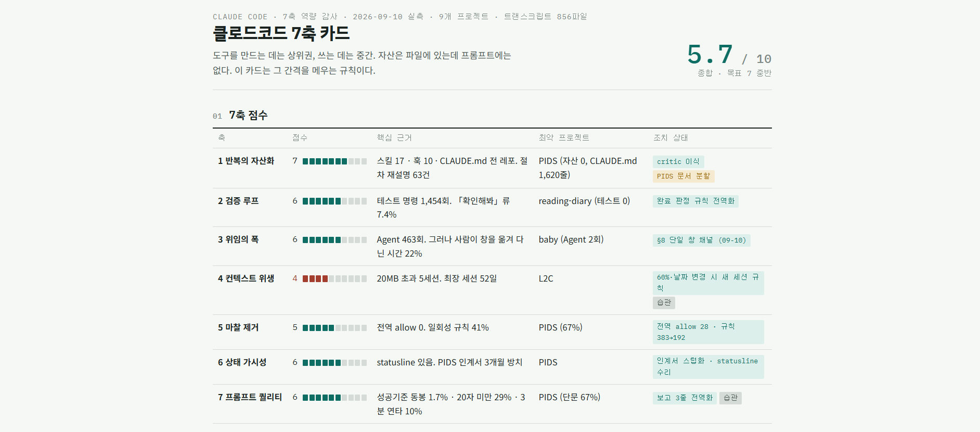The image size is (980, 432).
Task: Click the '인계서 스텝화 · statusline 수리' tag
Action: (x=708, y=367)
